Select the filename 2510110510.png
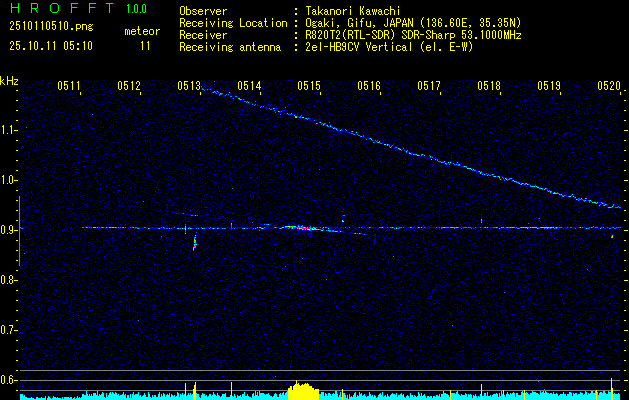Screen dimensions: 629x400 click(51, 27)
